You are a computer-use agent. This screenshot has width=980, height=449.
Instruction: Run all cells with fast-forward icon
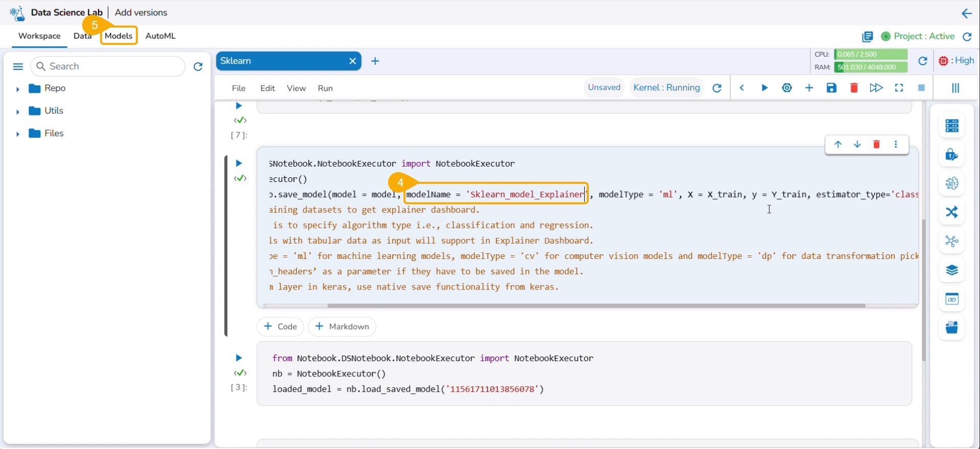tap(876, 88)
